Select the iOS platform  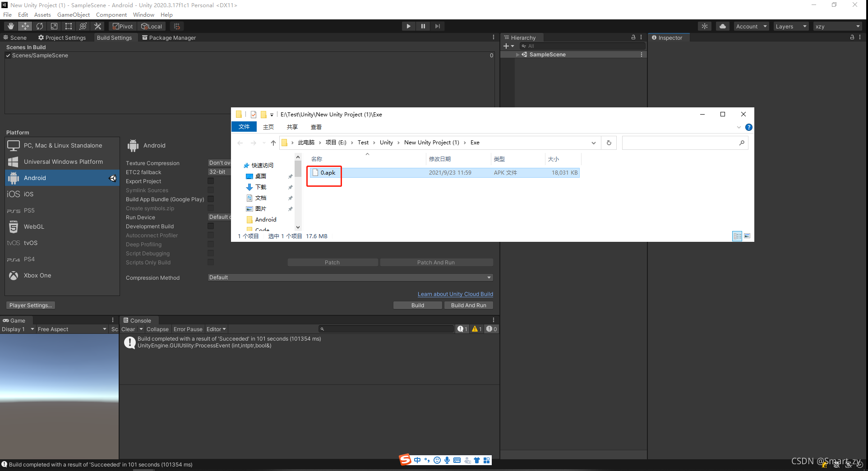62,194
